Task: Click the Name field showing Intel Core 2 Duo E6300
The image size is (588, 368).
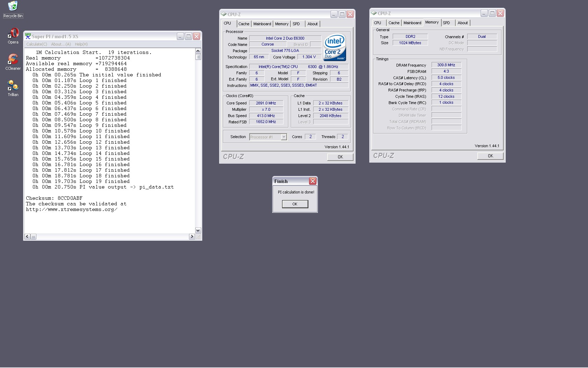Action: point(285,38)
